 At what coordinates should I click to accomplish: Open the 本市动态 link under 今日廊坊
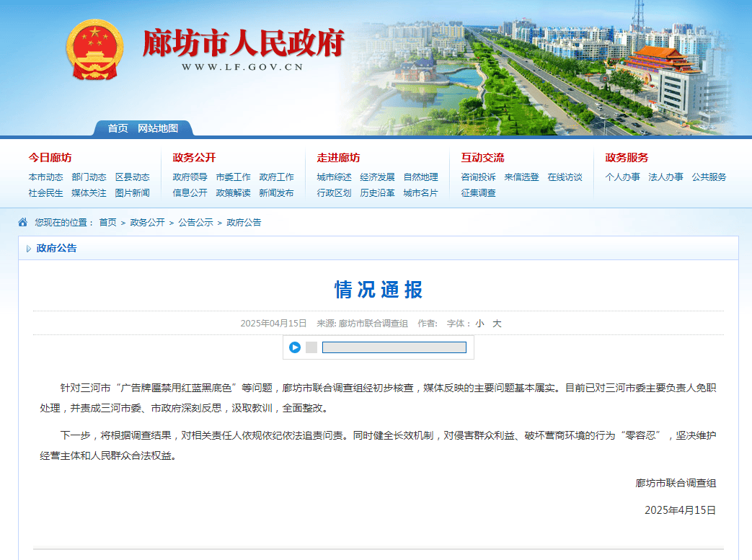[x=45, y=177]
